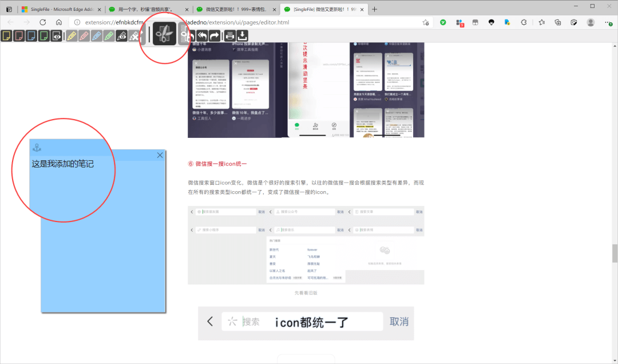Click the caption 先看看旧版
618x364 pixels.
pyautogui.click(x=306, y=293)
